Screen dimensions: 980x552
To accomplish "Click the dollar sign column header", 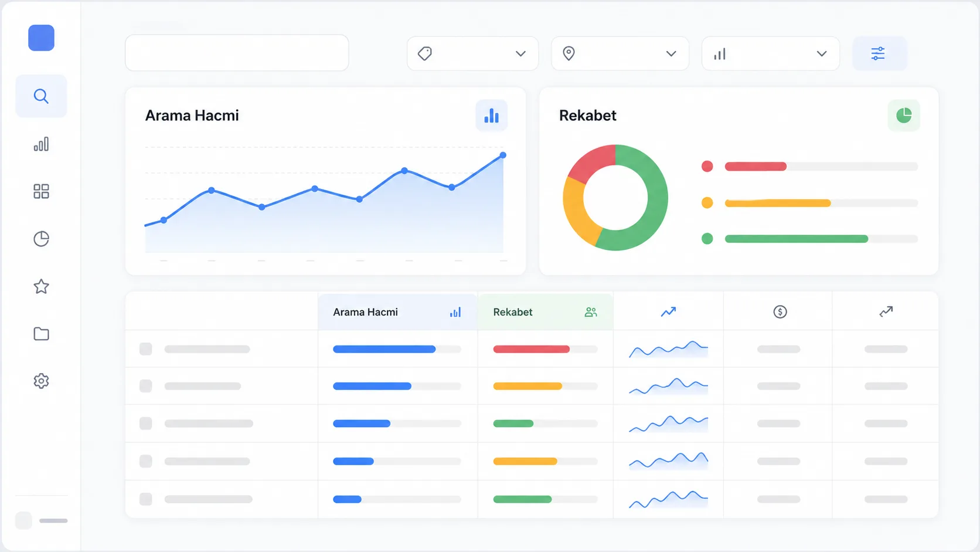I will click(780, 312).
